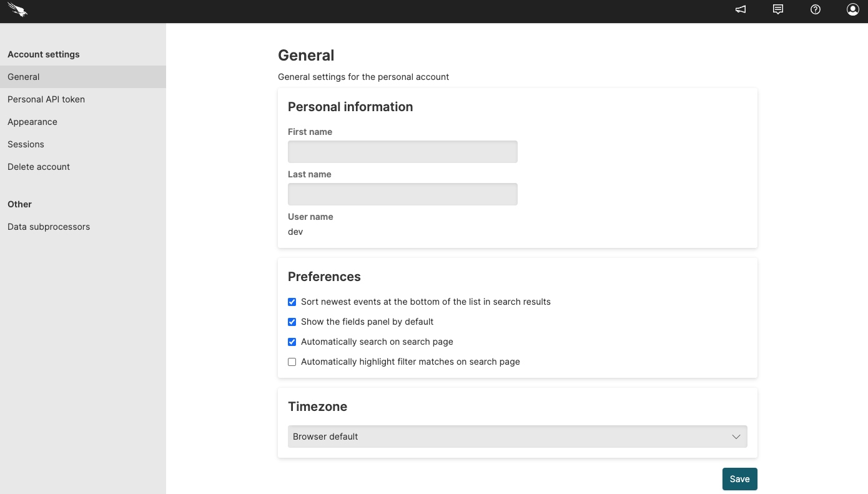This screenshot has width=868, height=494.
Task: Click the Last name input field
Action: point(402,194)
